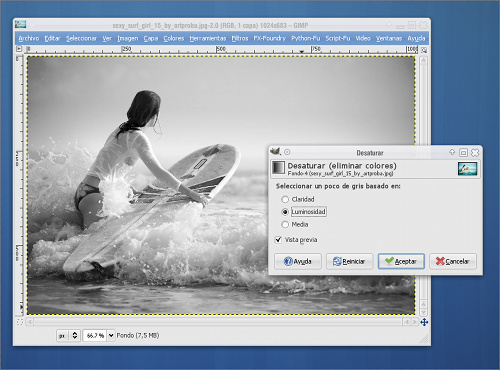Viewport: 500px width, 370px height.
Task: Toggle the Vista previa checkbox
Action: click(x=296, y=240)
